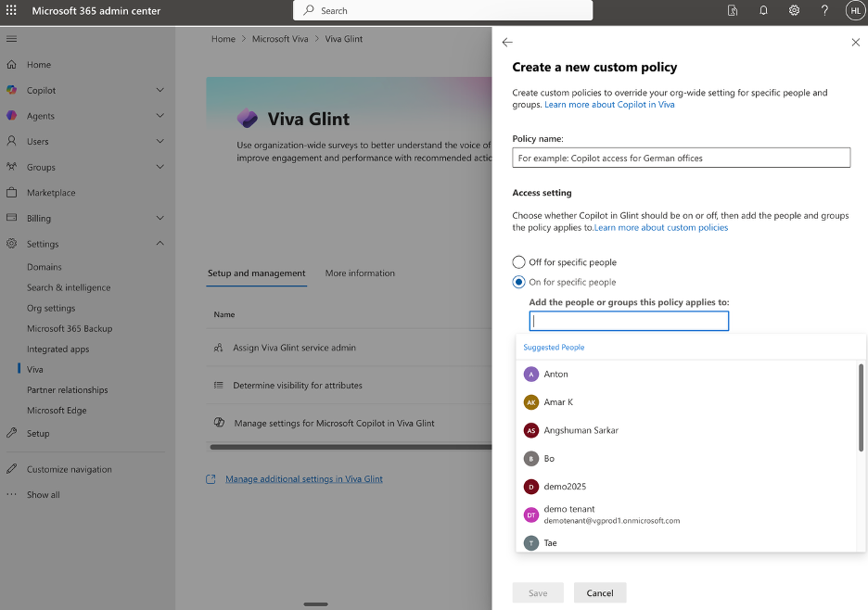Open the Learn more about custom policies link
Image resolution: width=868 pixels, height=610 pixels.
click(x=661, y=226)
